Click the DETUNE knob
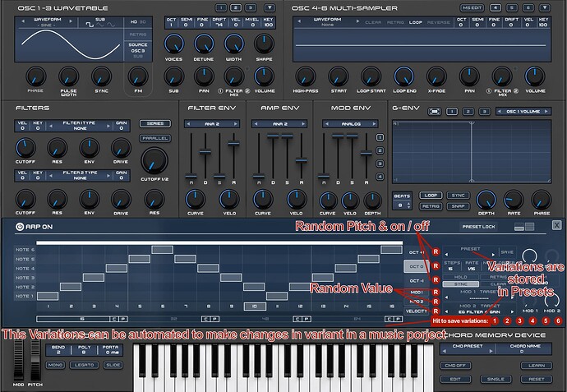Viewport: 567px width, 392px height. point(204,44)
